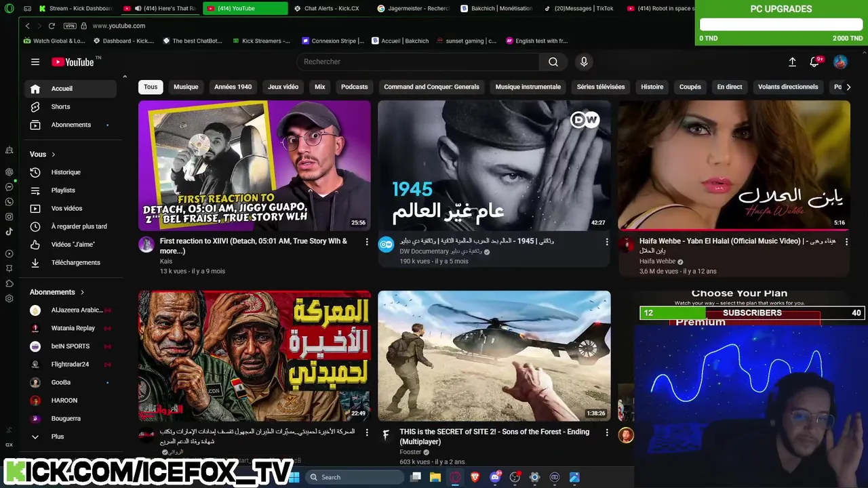
Task: Click Kais channel avatar
Action: pos(146,245)
